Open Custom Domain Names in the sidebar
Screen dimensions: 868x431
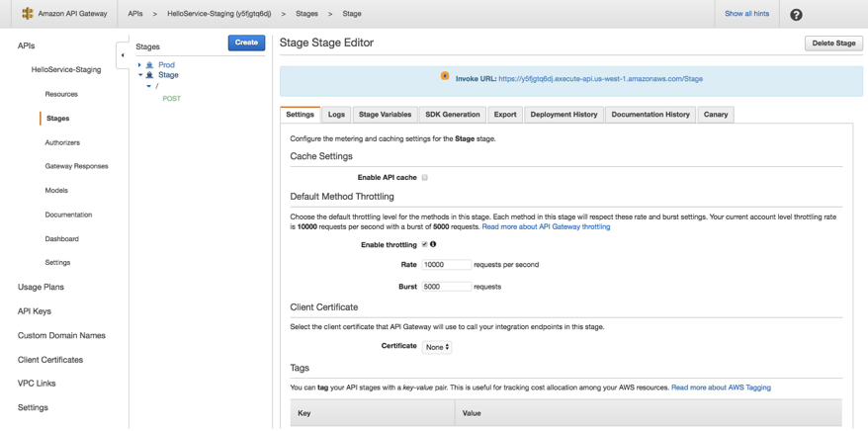61,336
